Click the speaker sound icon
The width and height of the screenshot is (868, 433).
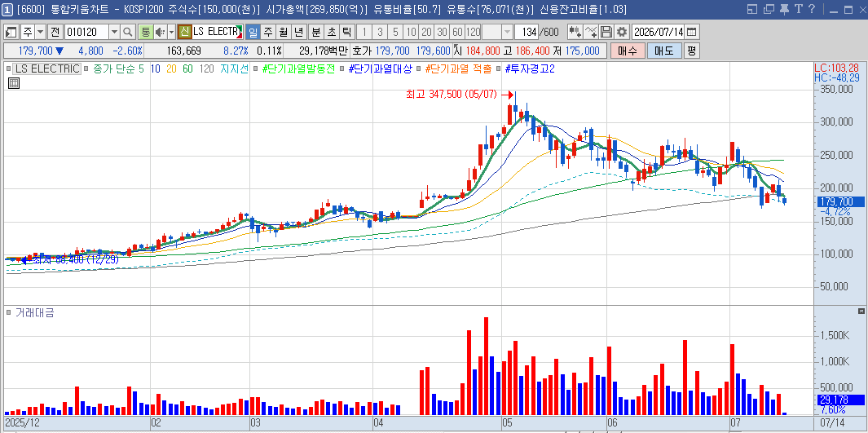pyautogui.click(x=160, y=32)
